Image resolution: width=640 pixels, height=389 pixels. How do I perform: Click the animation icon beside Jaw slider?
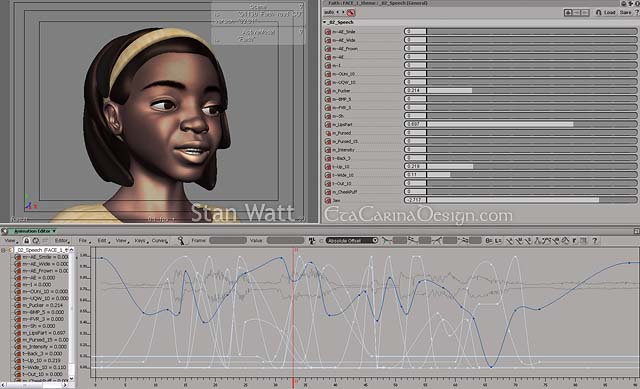tap(328, 200)
